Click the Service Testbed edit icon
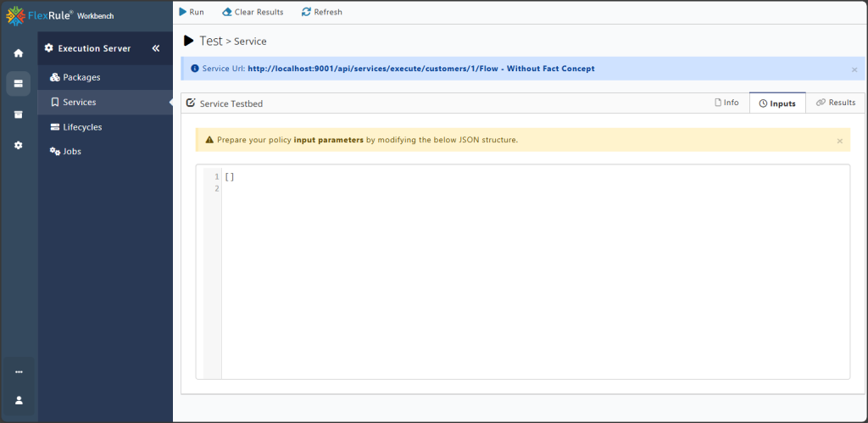This screenshot has height=423, width=868. pyautogui.click(x=191, y=103)
